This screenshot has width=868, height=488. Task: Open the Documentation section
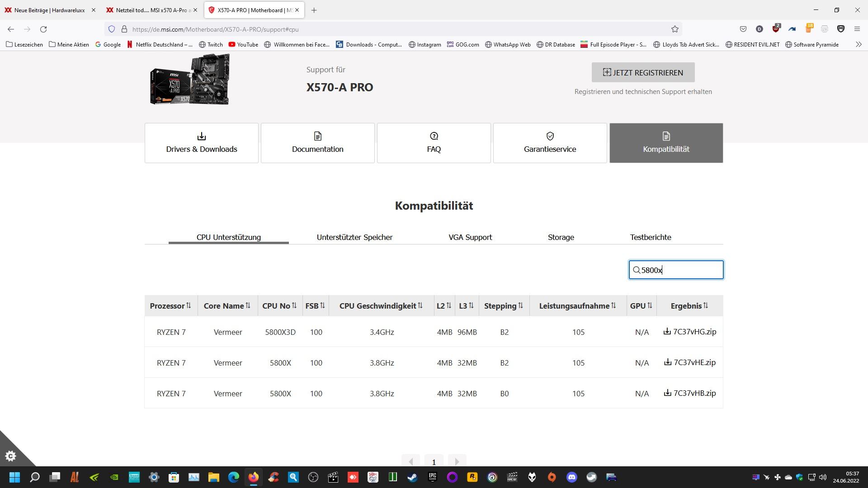(x=317, y=143)
